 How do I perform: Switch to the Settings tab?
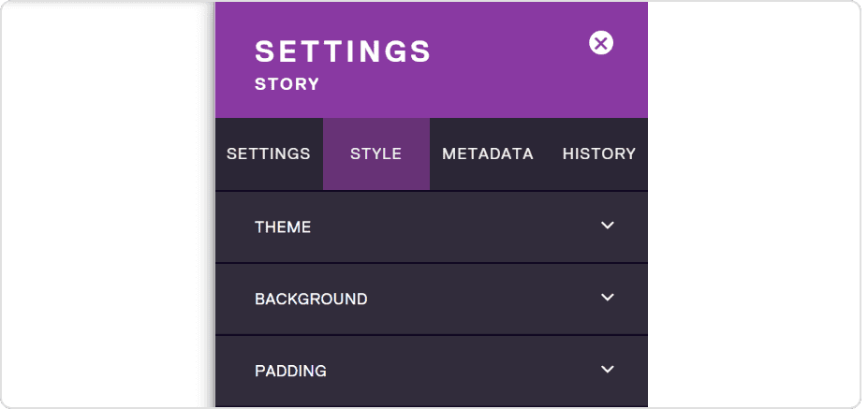coord(269,153)
